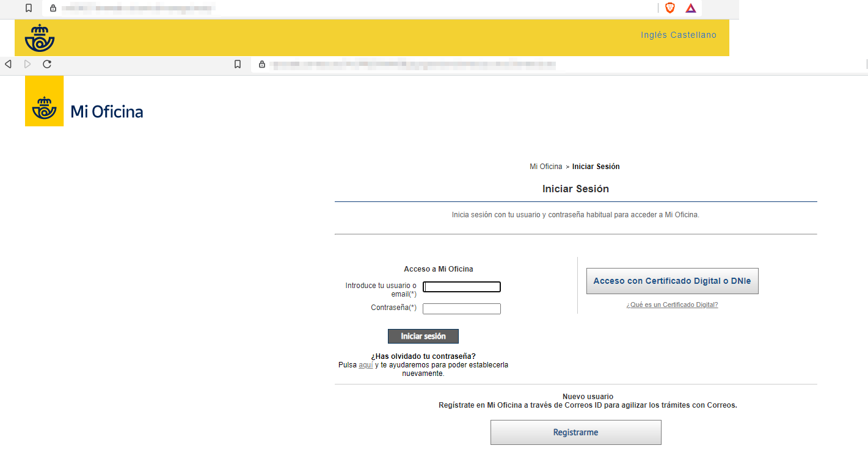Choose Acceso con Certificado Digital o DNIe
The image size is (868, 462).
(x=672, y=281)
